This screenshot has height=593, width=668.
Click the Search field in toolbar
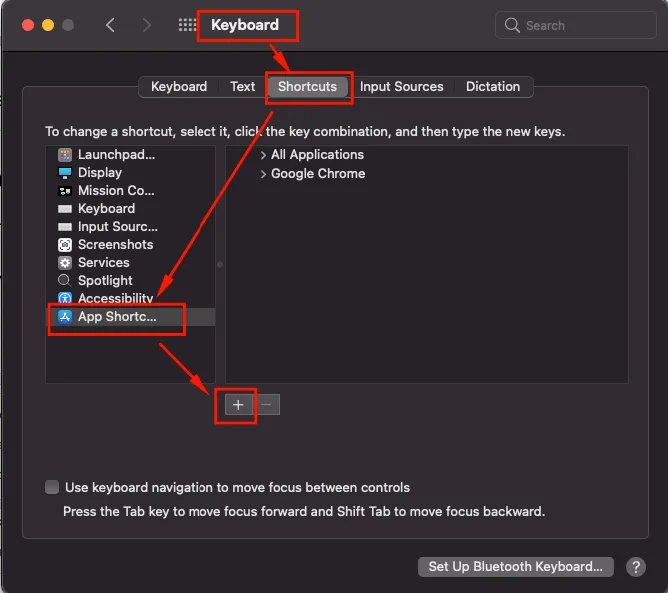pyautogui.click(x=575, y=26)
